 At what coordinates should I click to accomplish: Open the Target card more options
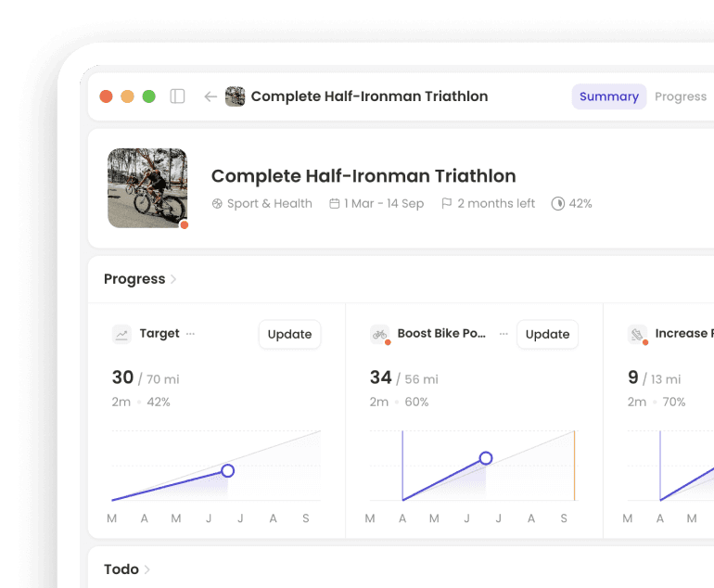190,334
